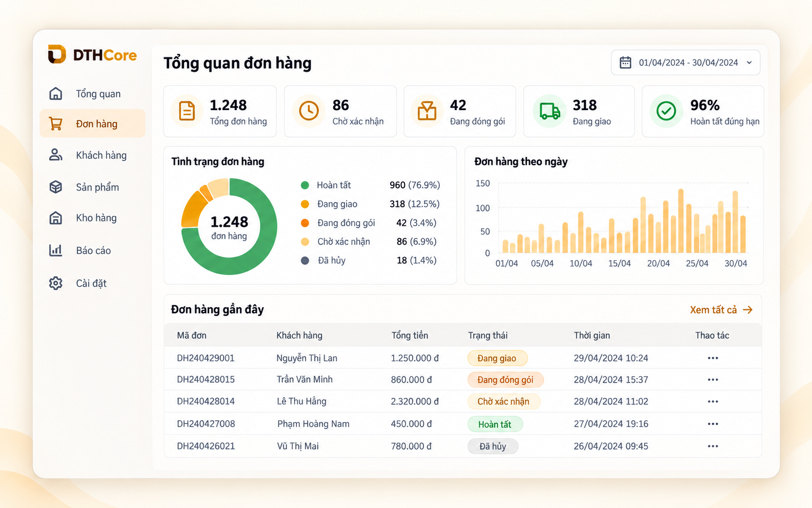The image size is (812, 508).
Task: Open actions menu for order DH240428015
Action: (713, 379)
